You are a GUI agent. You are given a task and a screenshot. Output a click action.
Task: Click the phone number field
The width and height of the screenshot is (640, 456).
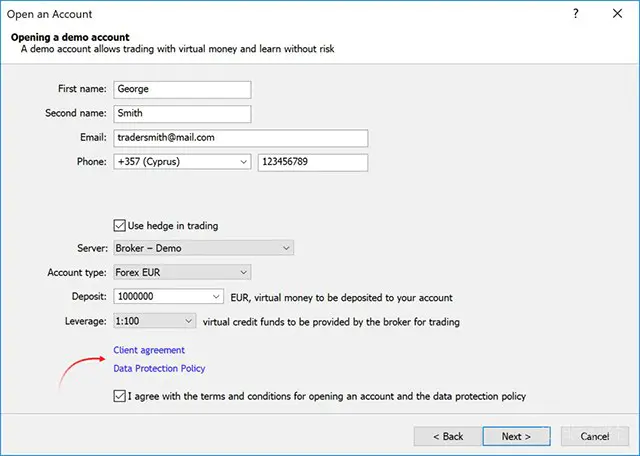click(x=313, y=162)
